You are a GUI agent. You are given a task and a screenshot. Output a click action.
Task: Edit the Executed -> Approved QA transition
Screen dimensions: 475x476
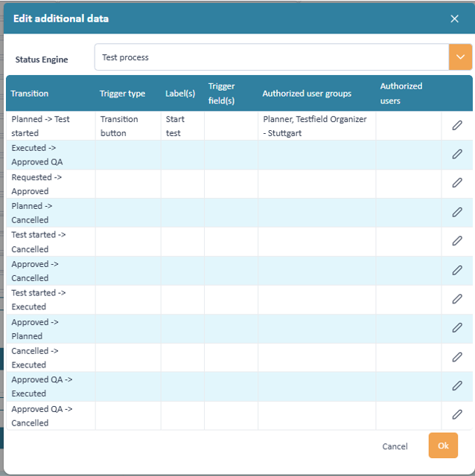coord(457,154)
